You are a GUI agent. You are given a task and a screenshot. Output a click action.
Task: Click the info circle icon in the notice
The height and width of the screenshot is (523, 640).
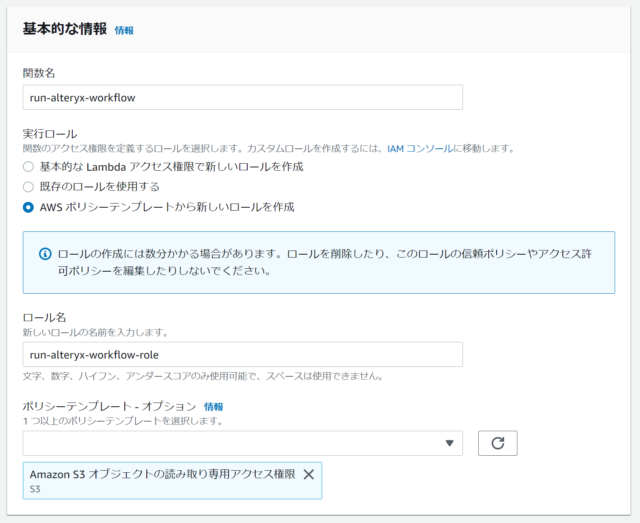(x=45, y=254)
